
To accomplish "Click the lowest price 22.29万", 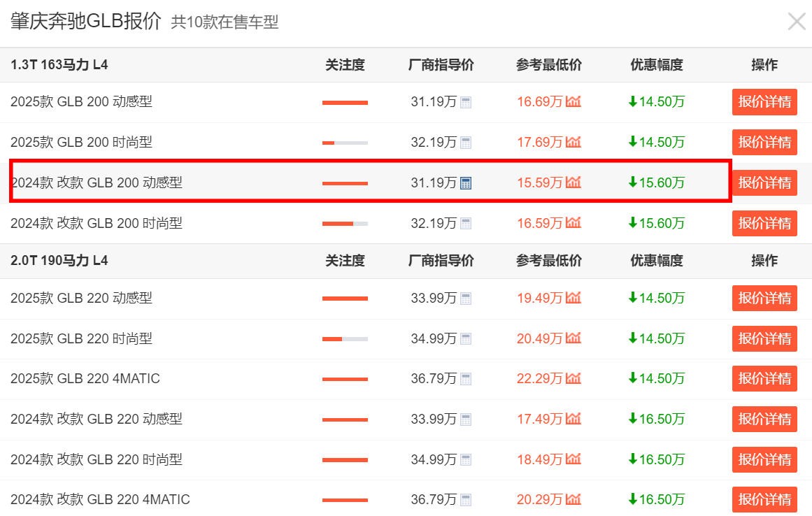I will click(x=540, y=378).
